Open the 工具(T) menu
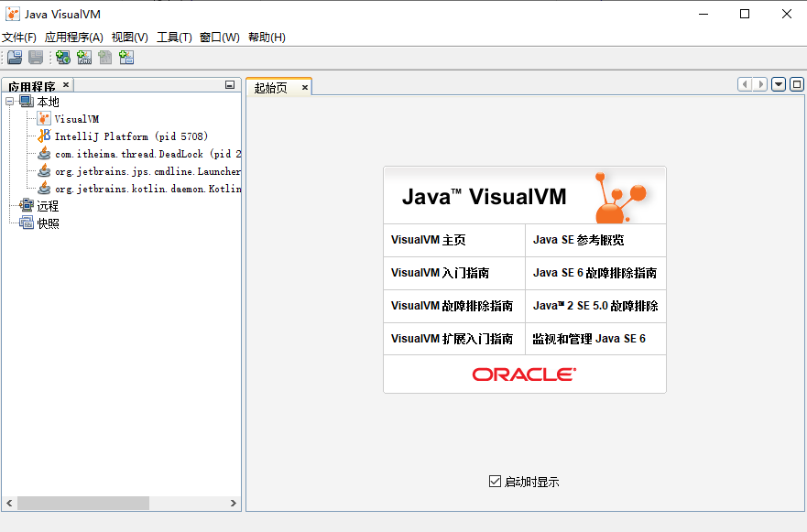This screenshot has width=807, height=532. click(x=174, y=38)
